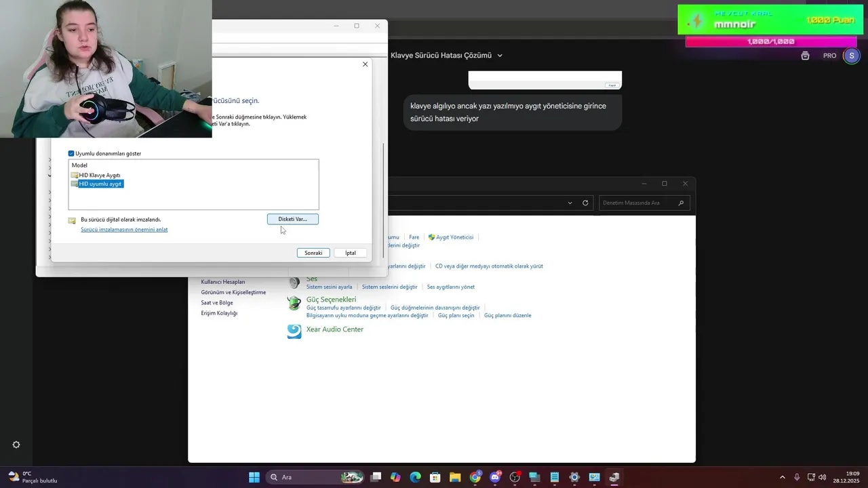Switch to OBS Studio on the taskbar
Screen dimensions: 868x488
(515, 477)
